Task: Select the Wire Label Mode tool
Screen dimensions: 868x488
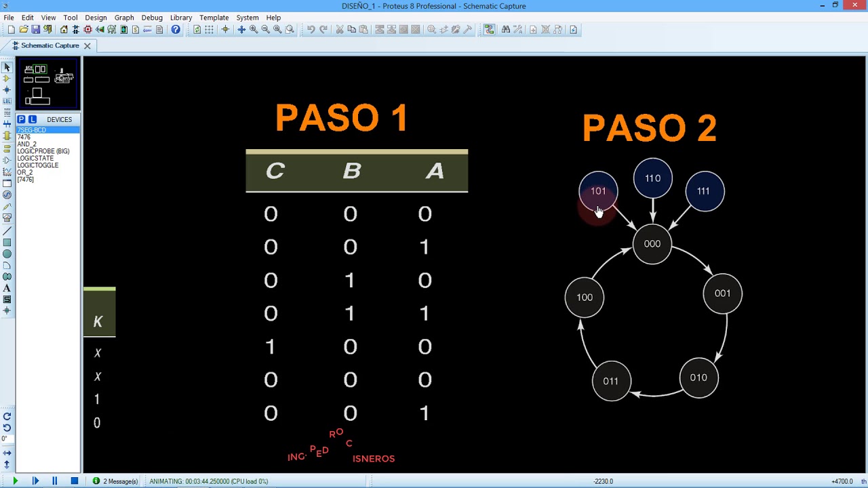Action: (7, 102)
